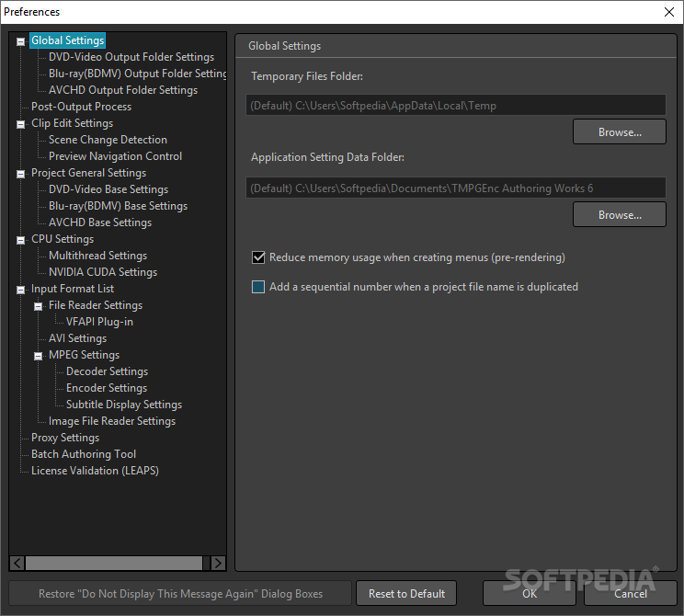Open DVD-Video Output Folder Settings
Viewport: 684px width, 616px height.
click(131, 57)
